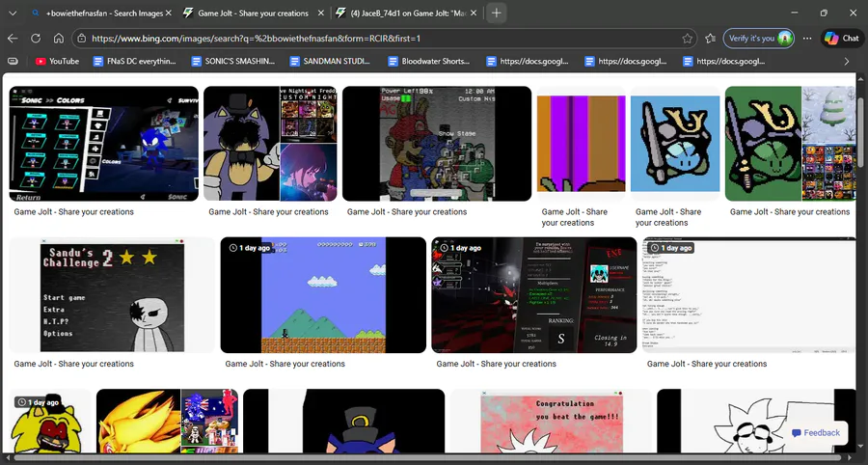Open the orange and purple stripes thumbnail

coord(582,144)
